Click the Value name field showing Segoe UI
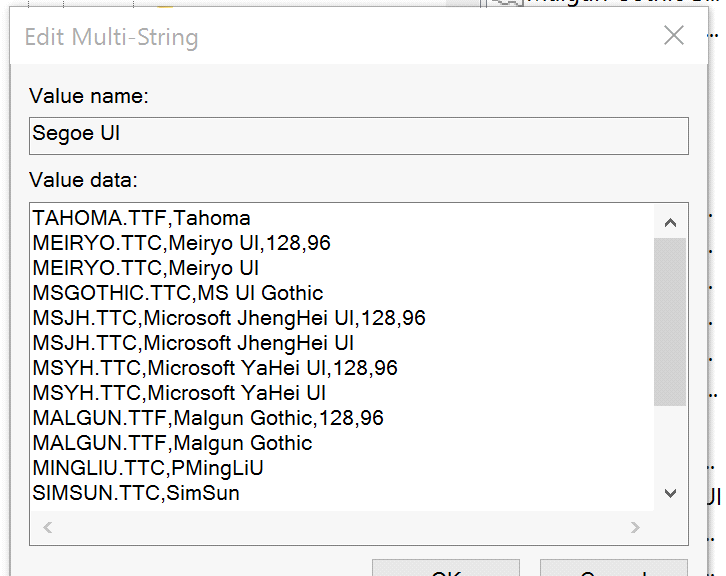Screen dimensions: 726x576 tap(359, 136)
